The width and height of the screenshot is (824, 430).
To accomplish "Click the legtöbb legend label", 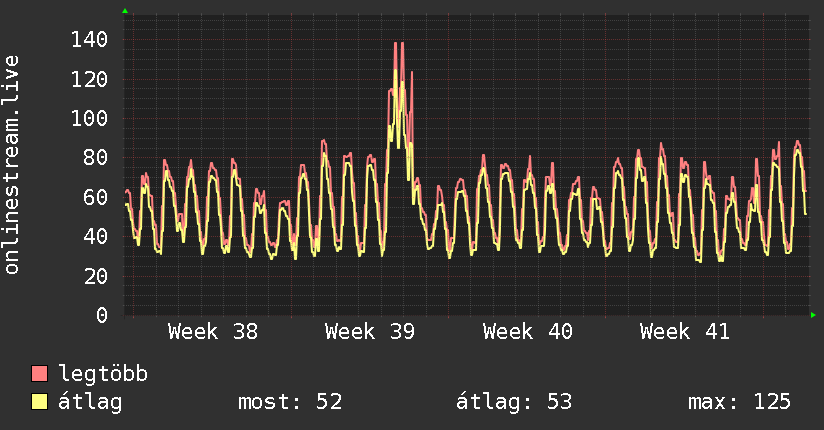I will pyautogui.click(x=103, y=374).
